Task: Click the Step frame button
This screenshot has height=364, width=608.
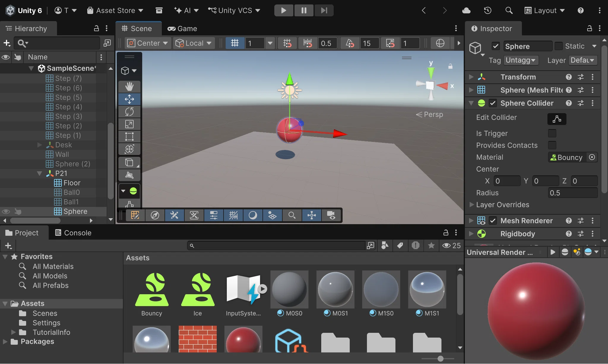Action: pyautogui.click(x=324, y=11)
